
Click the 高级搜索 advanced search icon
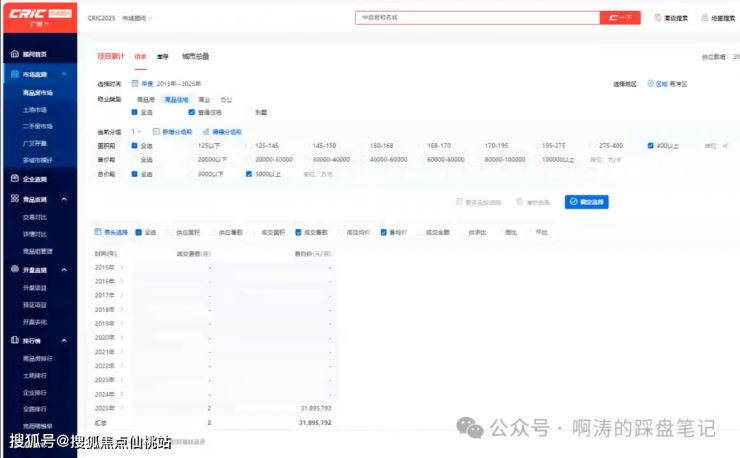pyautogui.click(x=658, y=18)
